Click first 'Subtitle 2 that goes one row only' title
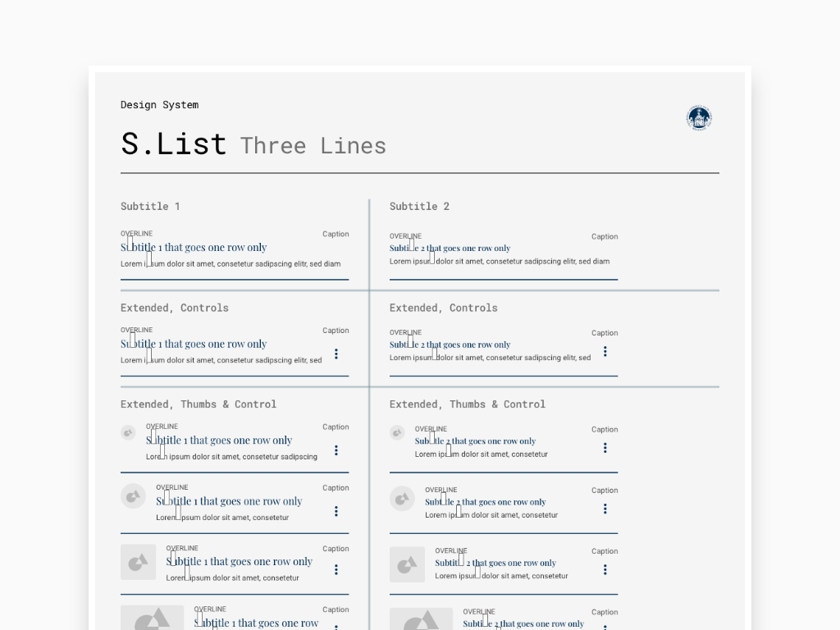The height and width of the screenshot is (630, 840). click(x=450, y=248)
